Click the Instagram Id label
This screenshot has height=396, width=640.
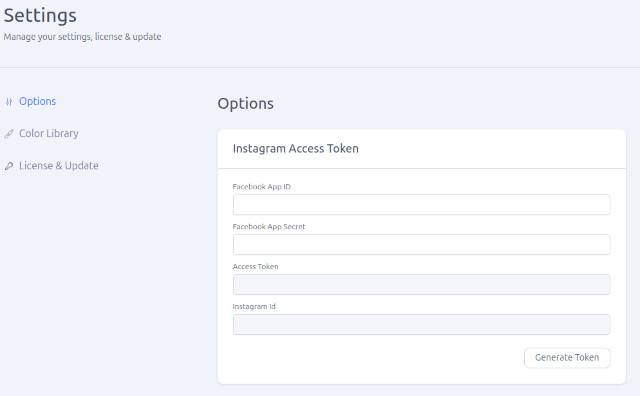(x=254, y=307)
